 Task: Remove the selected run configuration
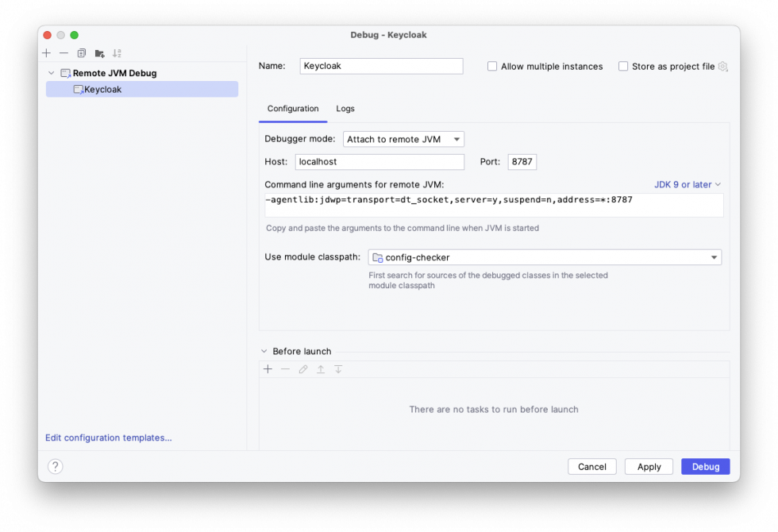(64, 53)
